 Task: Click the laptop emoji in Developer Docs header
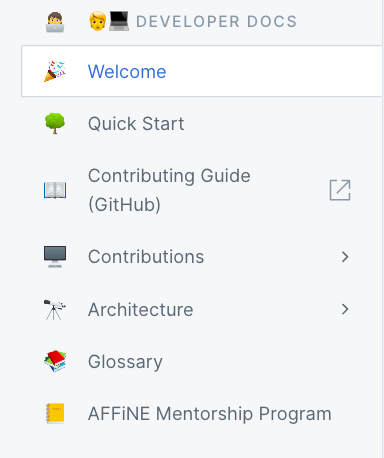[119, 21]
